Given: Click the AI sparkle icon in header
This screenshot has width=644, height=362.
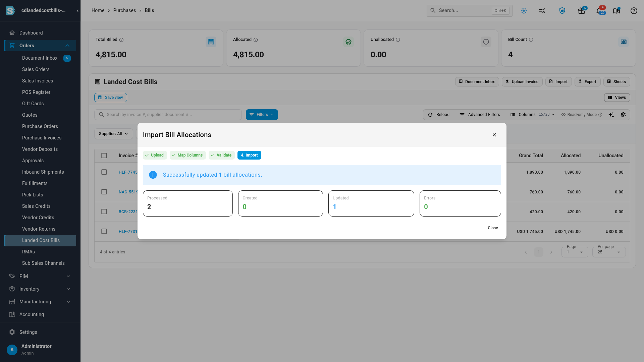Looking at the screenshot, I should [524, 11].
